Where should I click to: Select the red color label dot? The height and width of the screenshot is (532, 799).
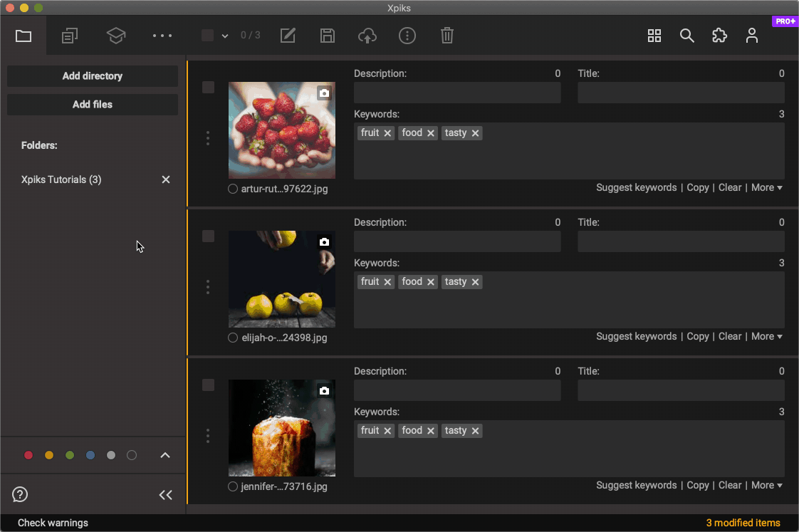[28, 455]
